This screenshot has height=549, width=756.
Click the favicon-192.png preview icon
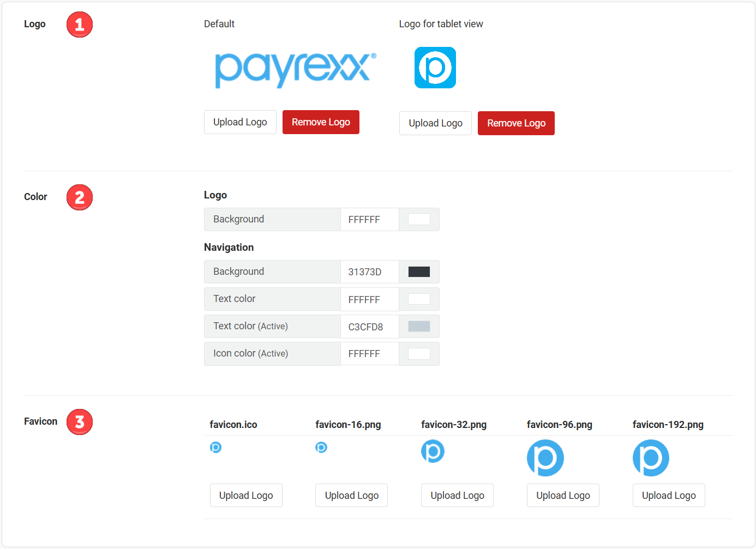(x=651, y=458)
